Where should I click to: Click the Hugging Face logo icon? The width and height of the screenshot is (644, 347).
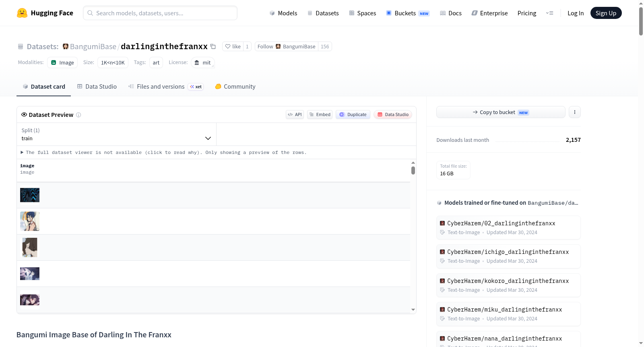tap(22, 13)
